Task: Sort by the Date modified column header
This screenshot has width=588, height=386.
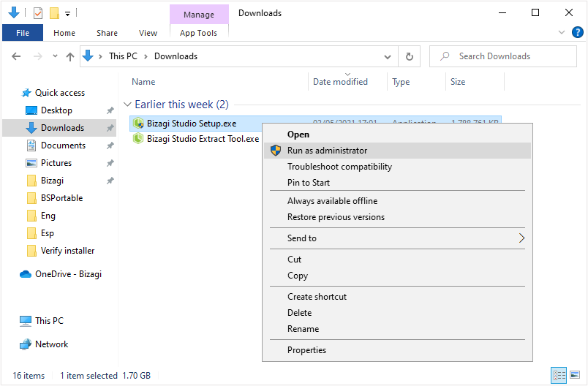Action: 340,82
